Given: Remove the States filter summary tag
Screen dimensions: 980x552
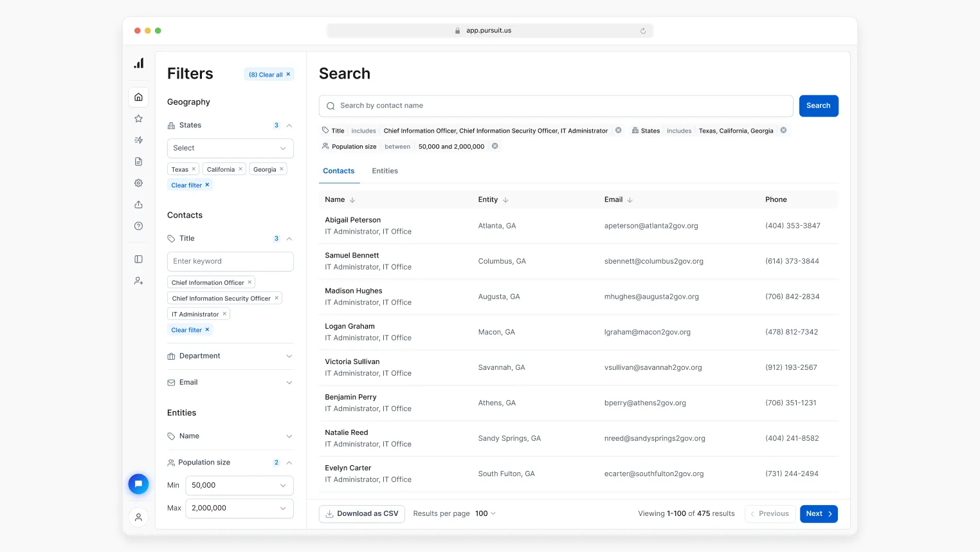Looking at the screenshot, I should tap(783, 130).
